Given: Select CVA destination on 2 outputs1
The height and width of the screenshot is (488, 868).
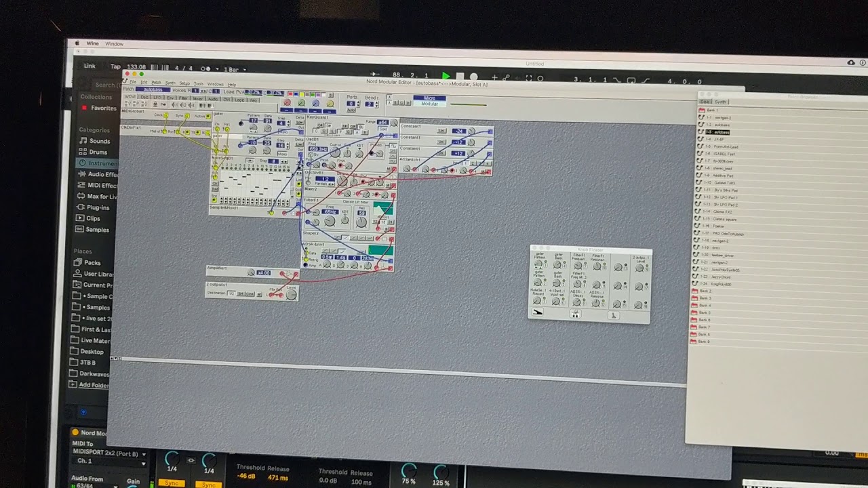Looking at the screenshot, I should 250,294.
